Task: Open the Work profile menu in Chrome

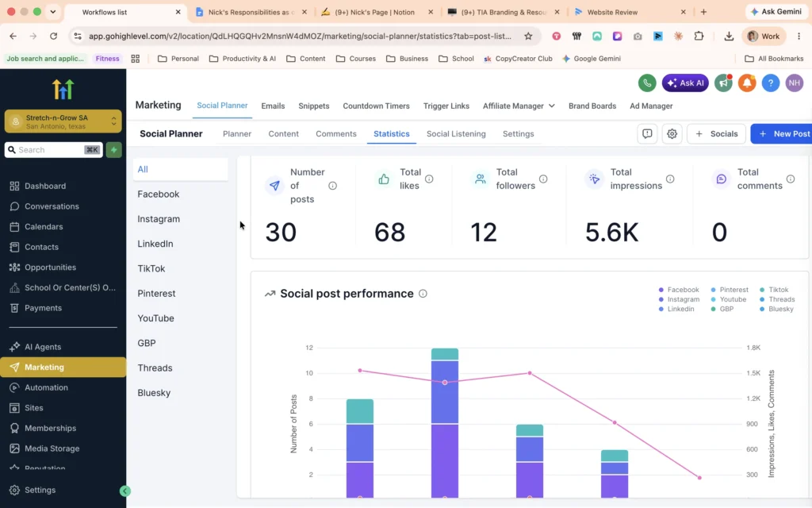Action: click(x=764, y=37)
